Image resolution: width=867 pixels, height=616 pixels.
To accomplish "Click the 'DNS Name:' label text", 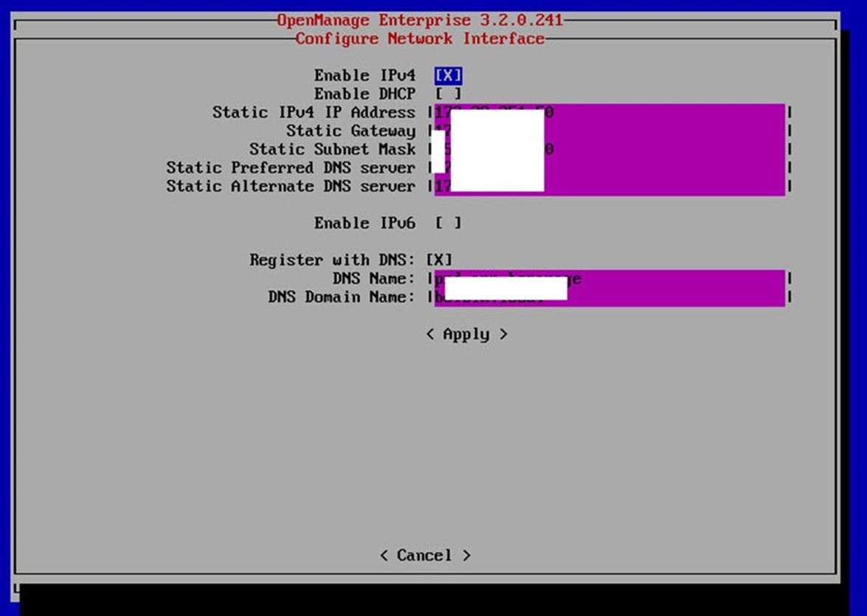I will [x=374, y=278].
